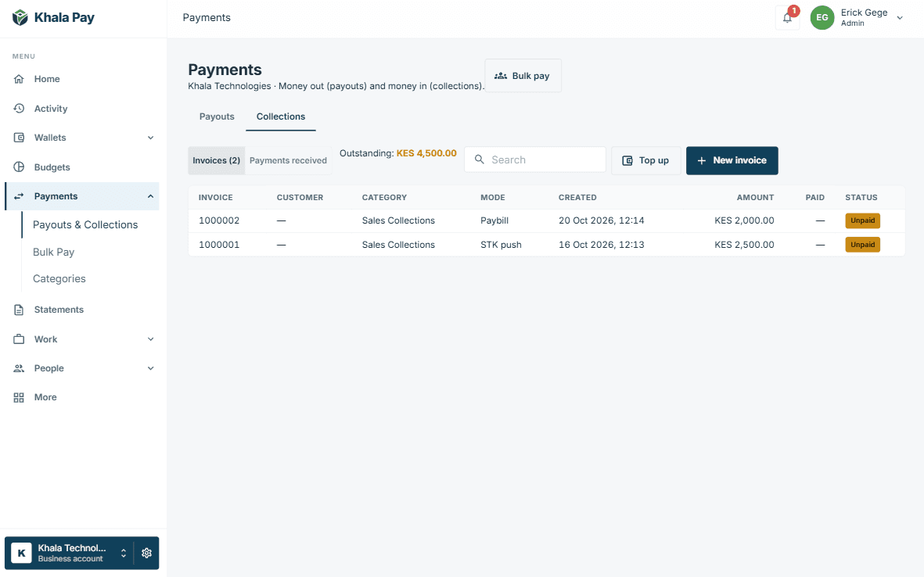924x577 pixels.
Task: Click the 20 Oct 2026, 12:14 date
Action: pos(601,220)
